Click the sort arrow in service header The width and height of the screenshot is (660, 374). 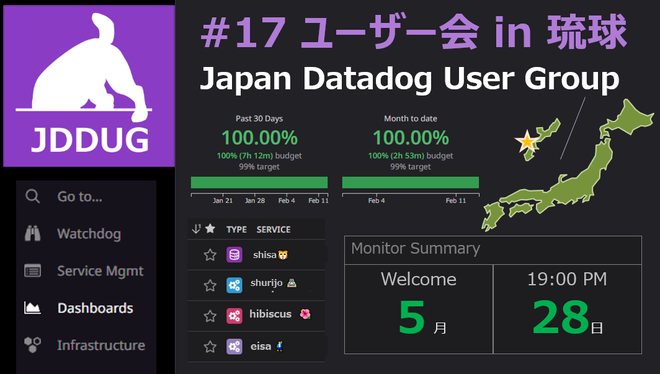pos(196,229)
